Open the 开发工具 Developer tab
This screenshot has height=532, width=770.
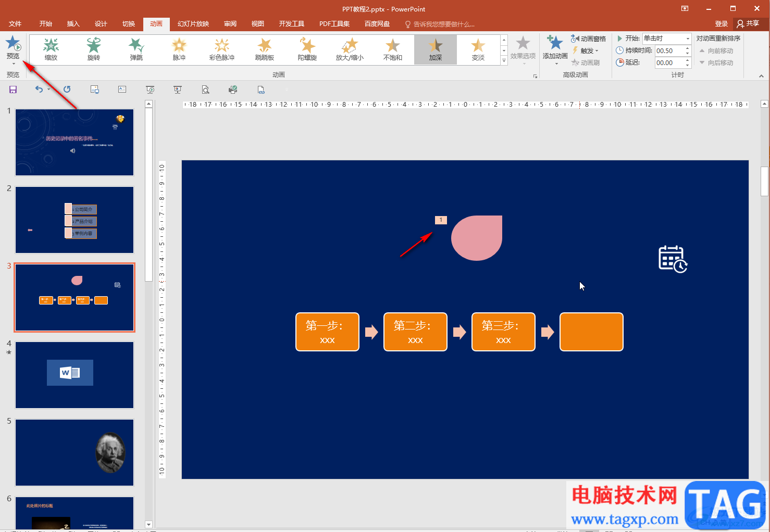coord(292,24)
